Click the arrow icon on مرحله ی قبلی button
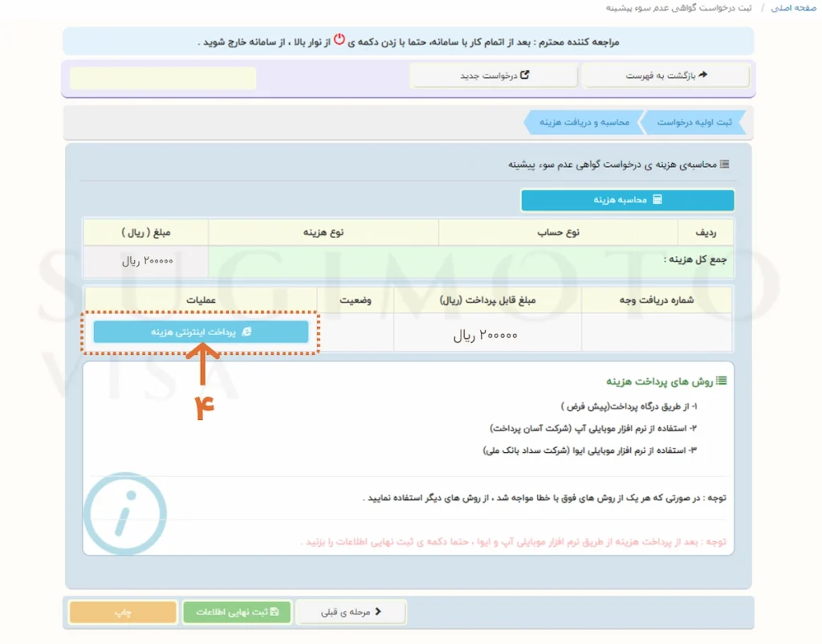 378,611
